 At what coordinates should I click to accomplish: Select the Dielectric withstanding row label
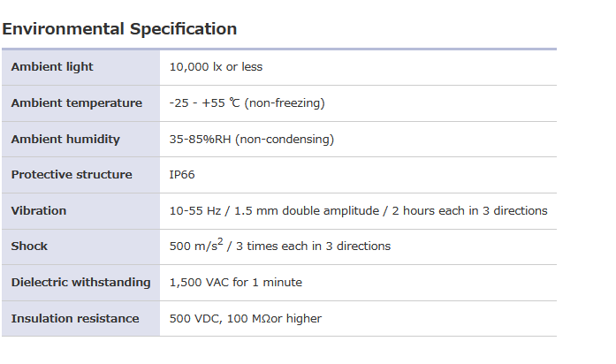click(80, 283)
